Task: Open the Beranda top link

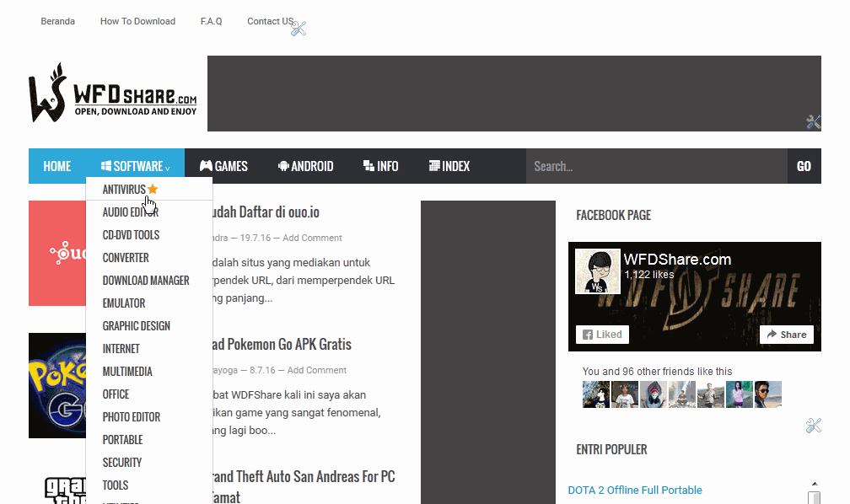Action: pyautogui.click(x=57, y=21)
